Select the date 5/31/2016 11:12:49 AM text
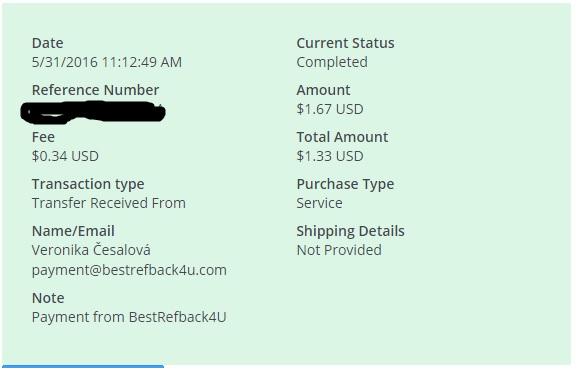 coord(107,62)
